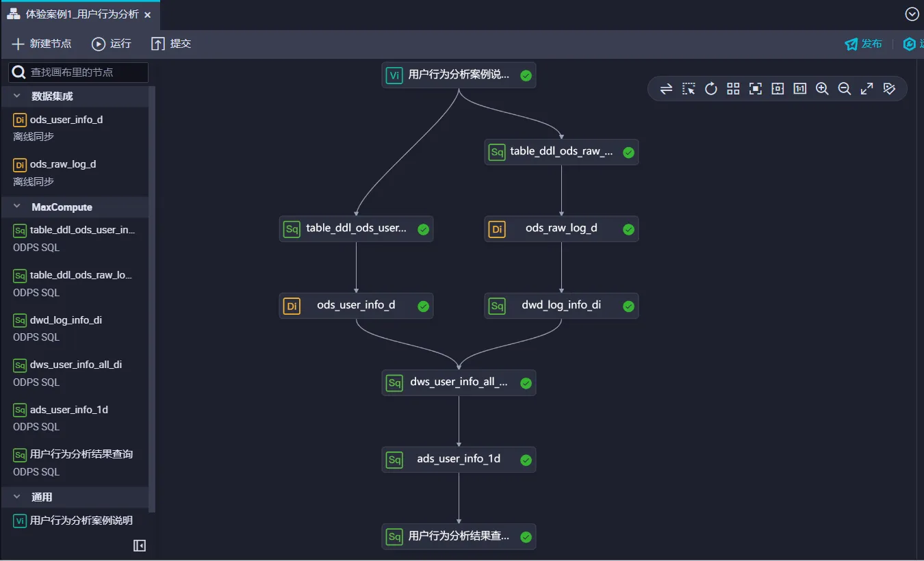Screen dimensions: 924x561
Task: Click the 用户行为分析结果查... node on canvas
Action: 459,536
